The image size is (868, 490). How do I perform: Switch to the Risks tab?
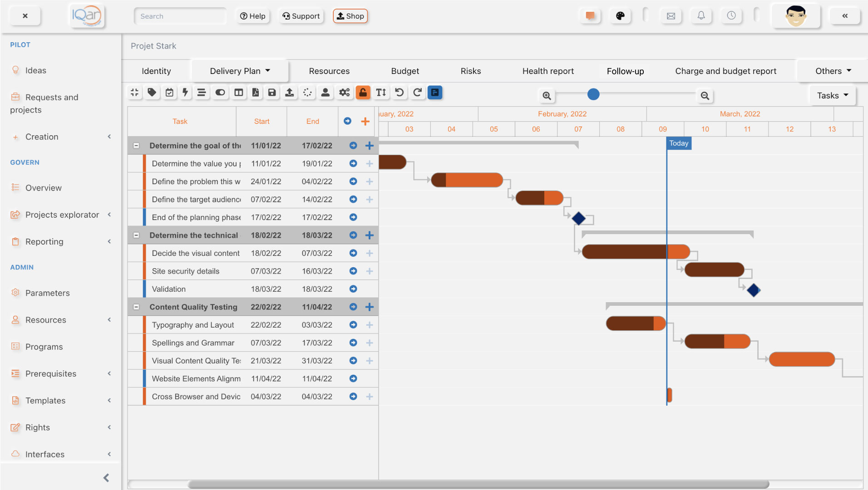[x=470, y=71]
